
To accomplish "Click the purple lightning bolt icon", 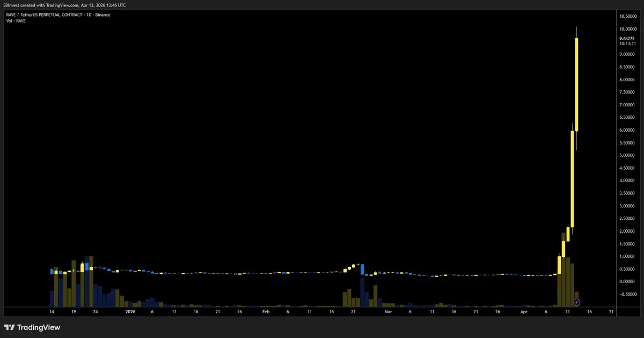I will pos(576,303).
